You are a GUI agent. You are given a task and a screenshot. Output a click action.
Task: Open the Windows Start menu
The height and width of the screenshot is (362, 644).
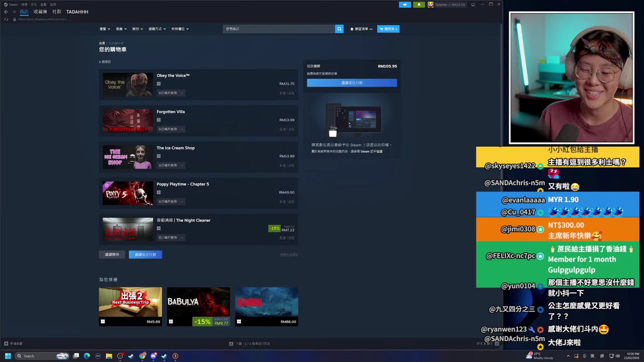[8, 356]
